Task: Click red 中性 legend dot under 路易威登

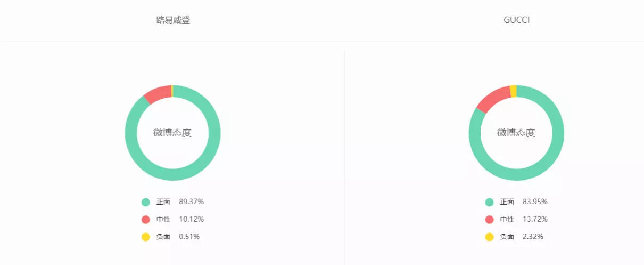Action: [146, 219]
